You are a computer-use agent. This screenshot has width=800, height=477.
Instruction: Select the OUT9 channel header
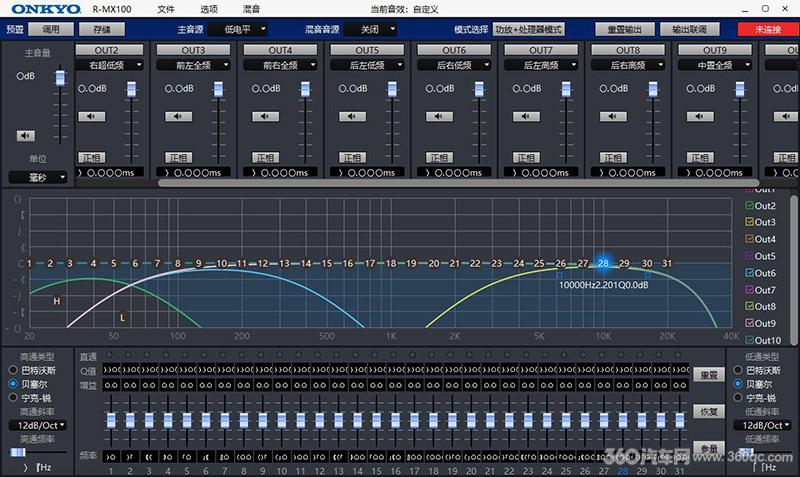[715, 50]
